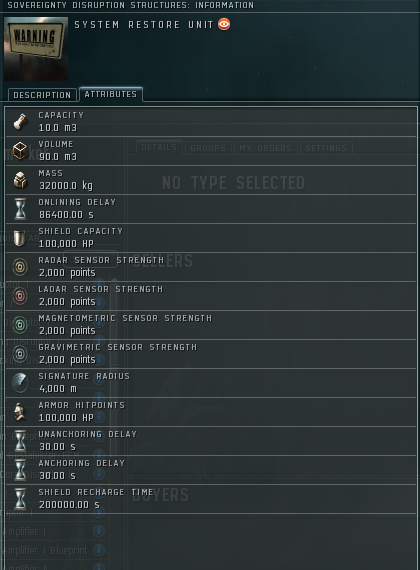The image size is (420, 570).
Task: Select the Anchoring Delay attribute row
Action: coord(211,470)
